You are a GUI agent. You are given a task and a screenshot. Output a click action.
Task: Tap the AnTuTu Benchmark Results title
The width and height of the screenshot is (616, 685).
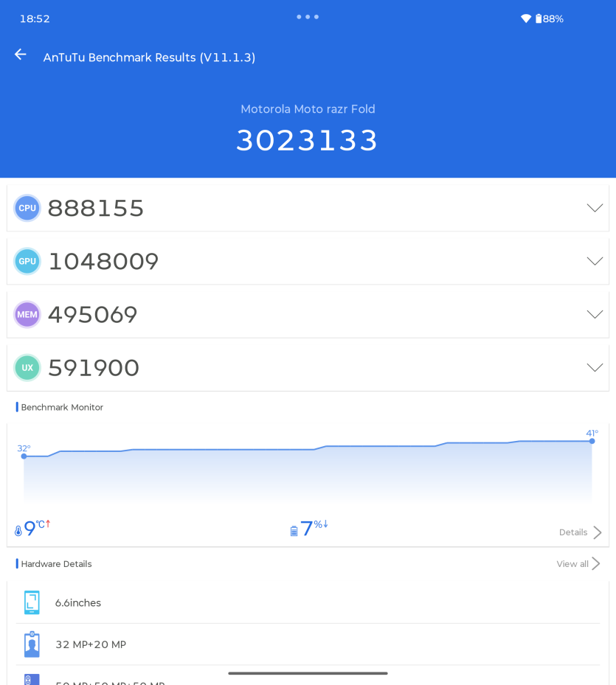[149, 58]
